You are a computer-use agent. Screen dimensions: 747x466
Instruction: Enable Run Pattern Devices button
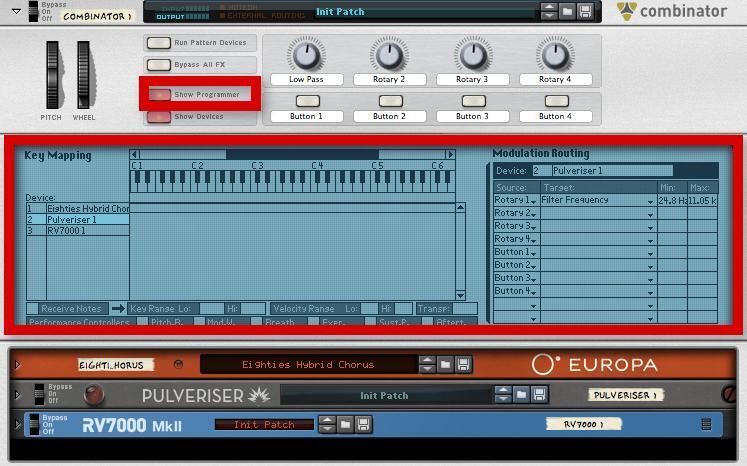[159, 43]
